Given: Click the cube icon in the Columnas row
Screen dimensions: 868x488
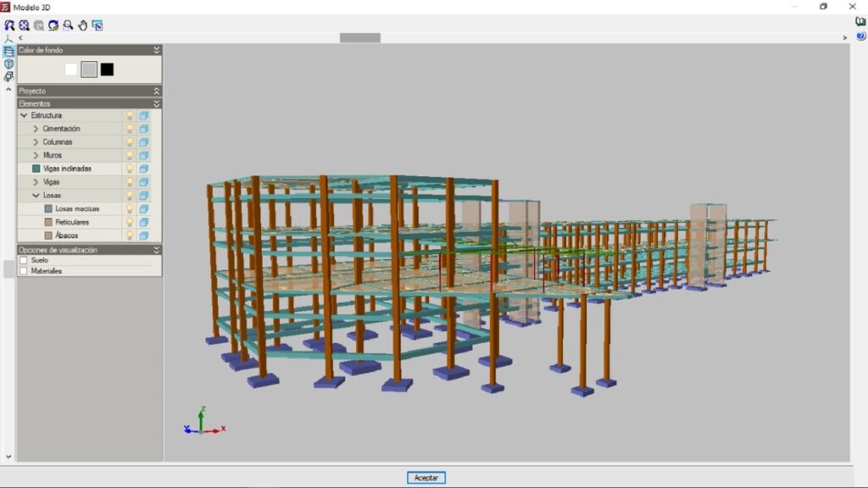Looking at the screenshot, I should [144, 142].
